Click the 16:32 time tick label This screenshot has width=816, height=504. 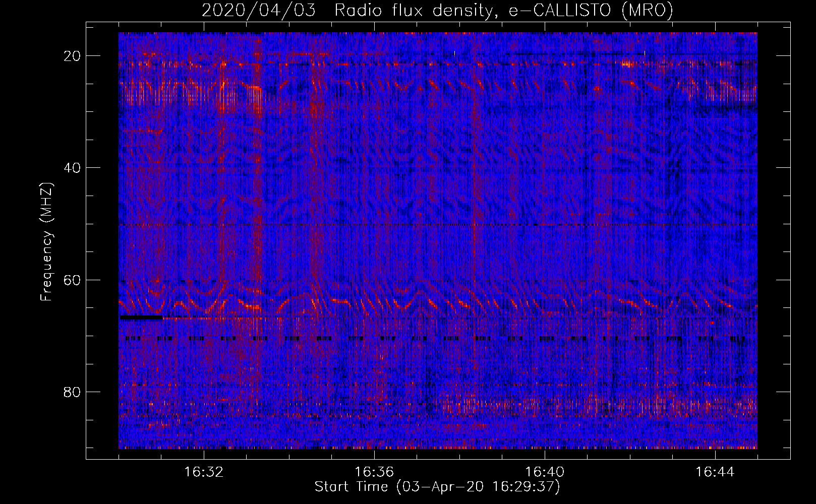(x=204, y=472)
